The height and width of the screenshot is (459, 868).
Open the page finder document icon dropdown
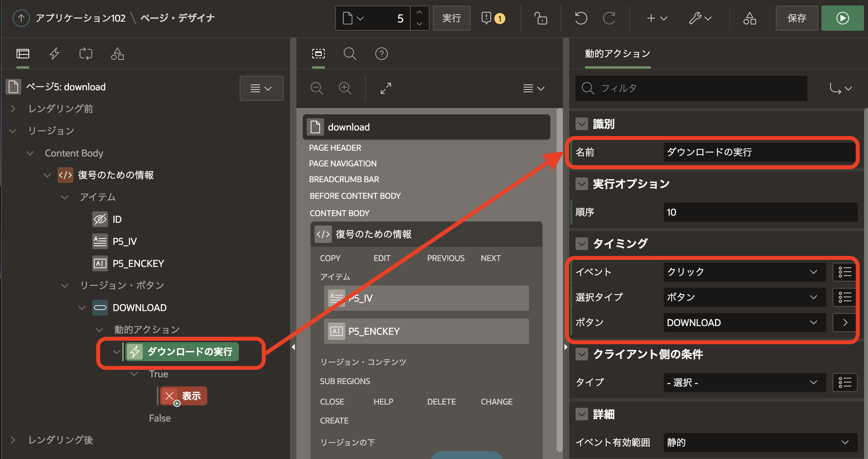[x=353, y=18]
